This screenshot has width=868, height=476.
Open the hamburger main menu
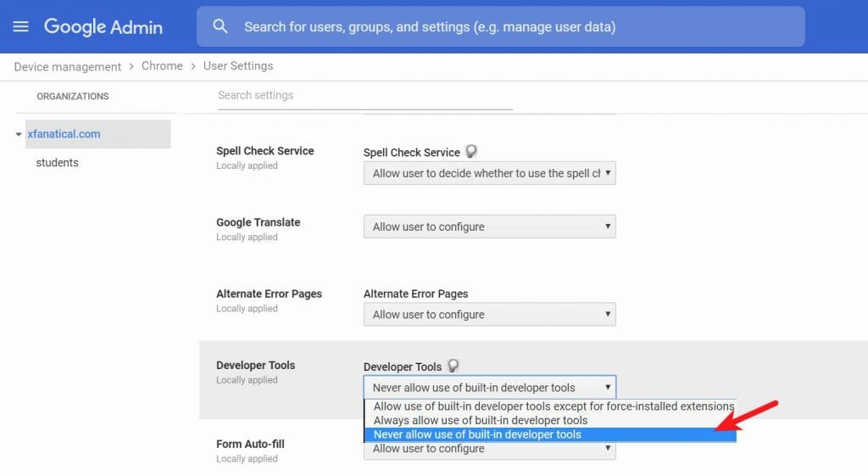[x=20, y=26]
